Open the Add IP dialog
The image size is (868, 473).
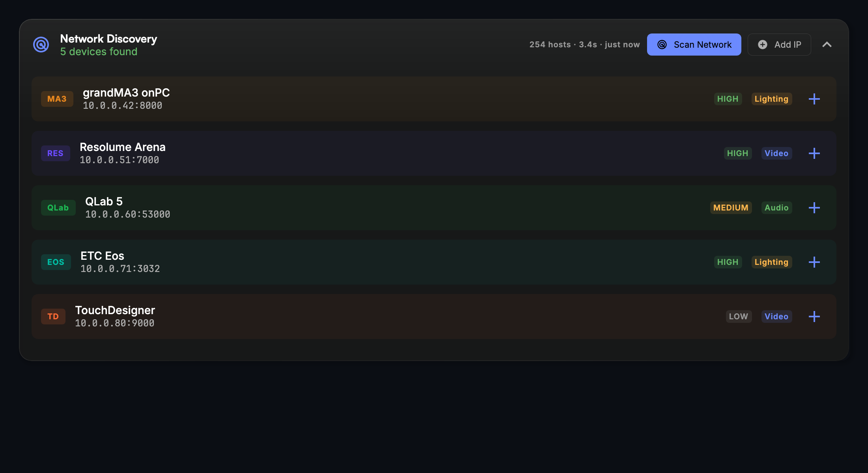click(779, 45)
